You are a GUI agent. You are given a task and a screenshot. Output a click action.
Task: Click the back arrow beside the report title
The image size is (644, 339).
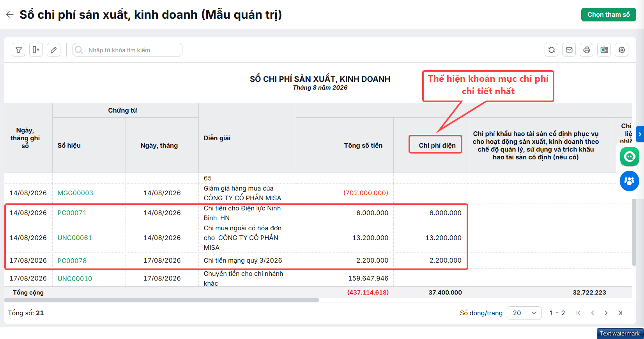(10, 15)
